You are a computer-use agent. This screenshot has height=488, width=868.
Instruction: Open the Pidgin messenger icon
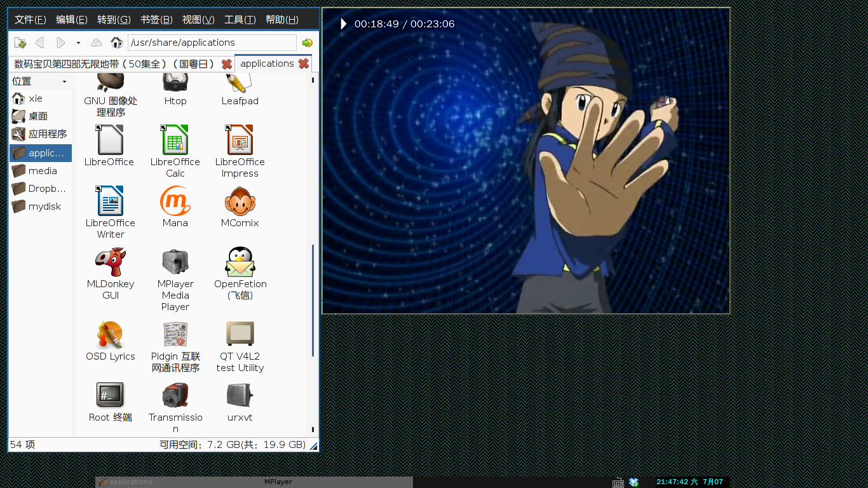tap(175, 334)
